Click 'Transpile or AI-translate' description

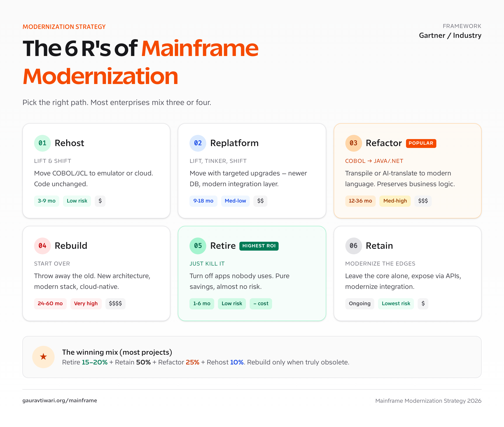click(x=400, y=179)
